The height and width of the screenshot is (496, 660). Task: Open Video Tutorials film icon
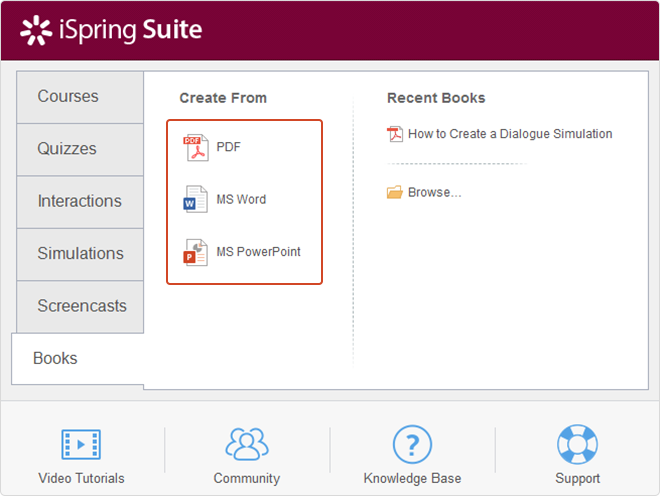81,444
